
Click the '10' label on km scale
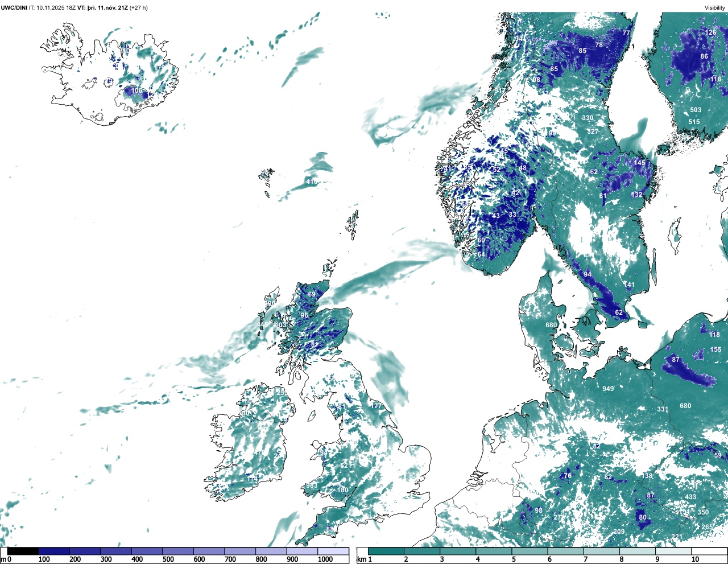pos(695,559)
